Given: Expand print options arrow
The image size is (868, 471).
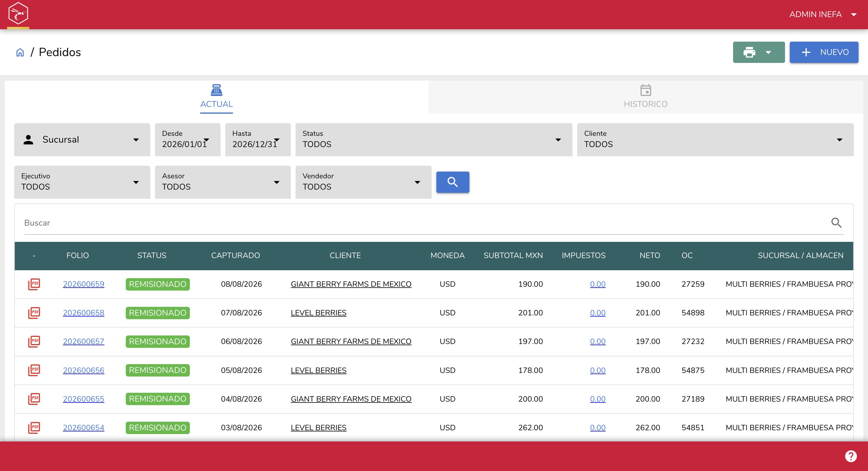Looking at the screenshot, I should tap(768, 52).
